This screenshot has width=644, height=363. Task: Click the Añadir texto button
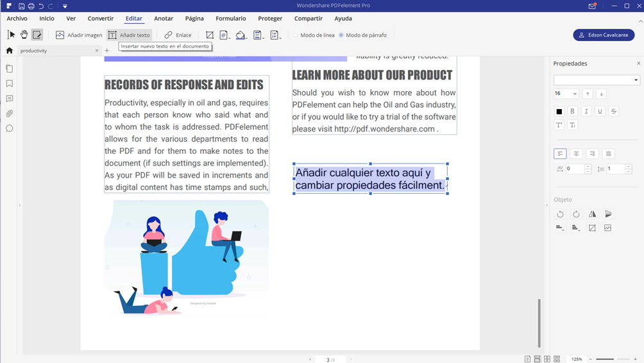130,35
